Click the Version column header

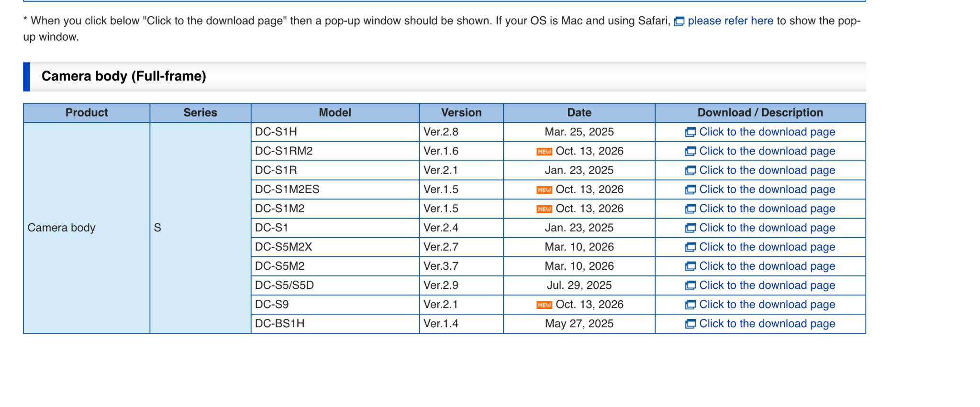[461, 113]
